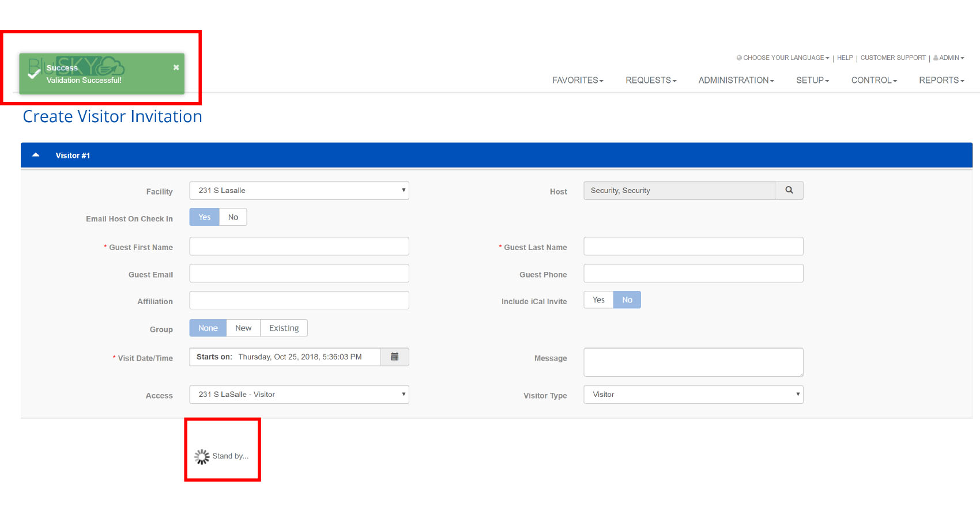Focus the Message text area

(x=693, y=362)
